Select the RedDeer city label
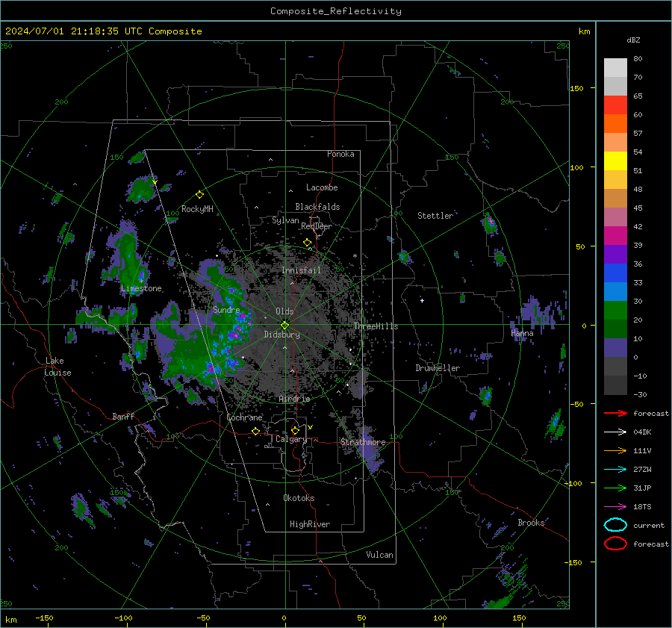 click(317, 226)
